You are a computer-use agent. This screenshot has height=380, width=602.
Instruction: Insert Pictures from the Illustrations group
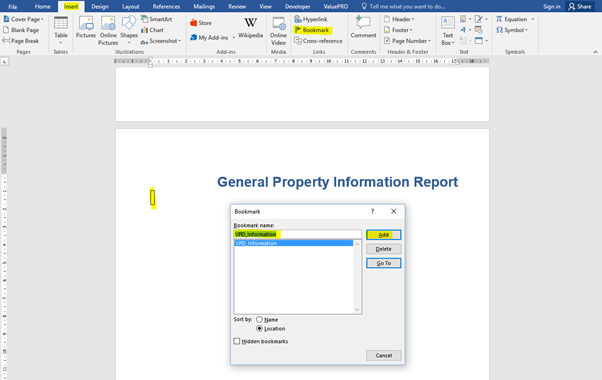tap(86, 28)
